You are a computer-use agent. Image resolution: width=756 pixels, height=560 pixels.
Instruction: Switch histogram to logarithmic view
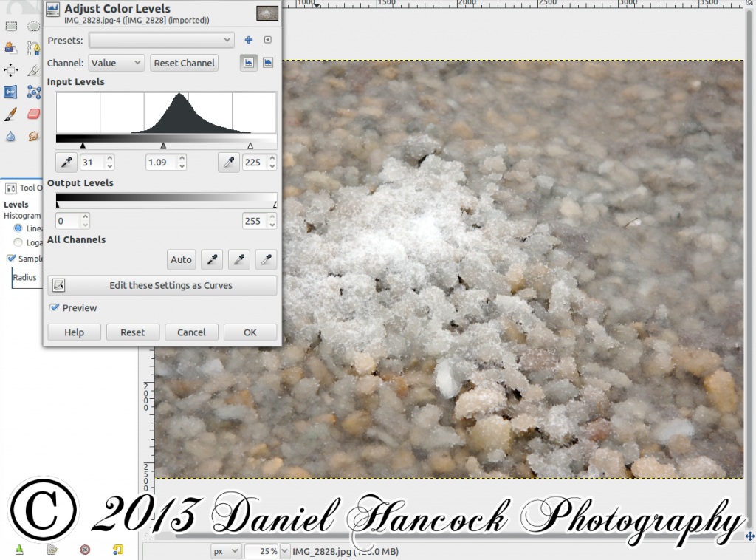coord(268,63)
